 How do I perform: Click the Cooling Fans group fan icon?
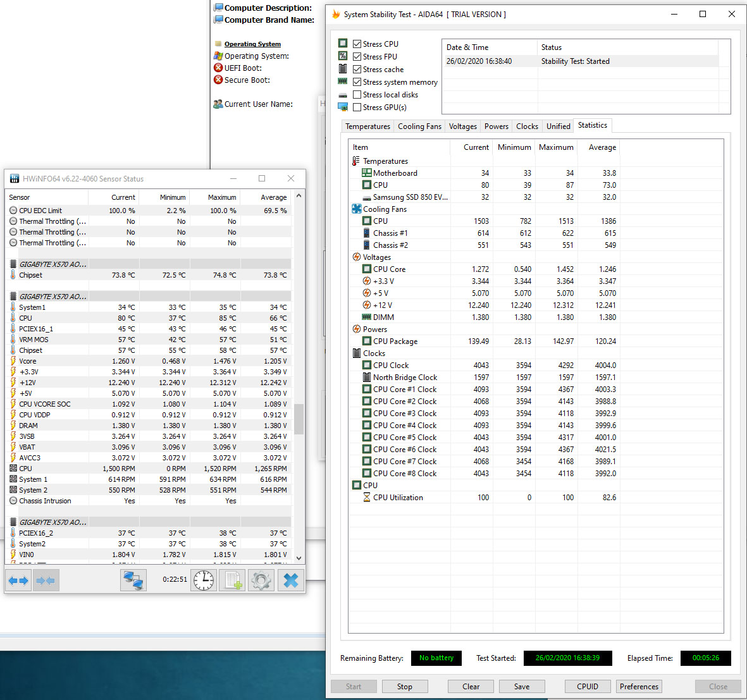point(356,209)
